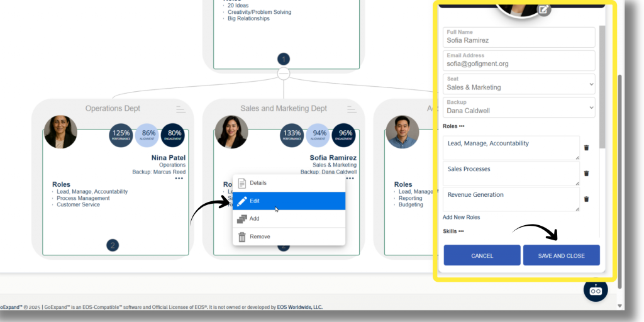Click Nina Patel's three-dot options
This screenshot has width=644, height=322.
point(179,179)
